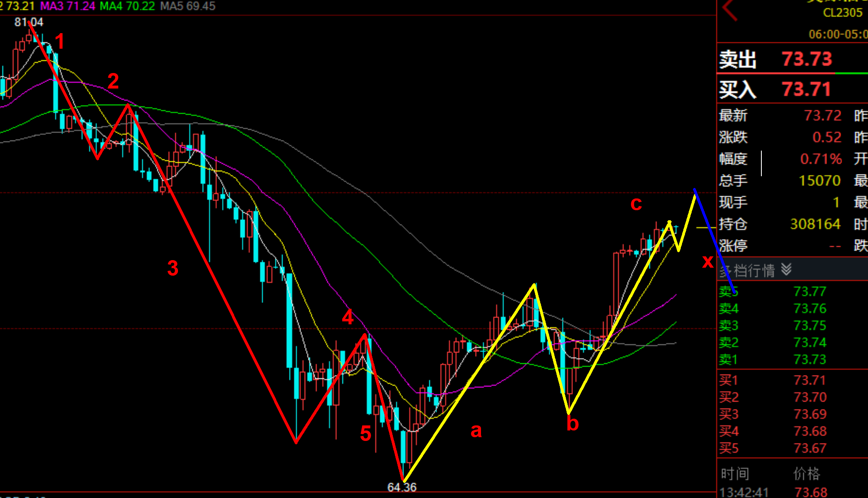Select the 卖2 row at 73.74
This screenshot has width=868, height=498.
point(792,343)
